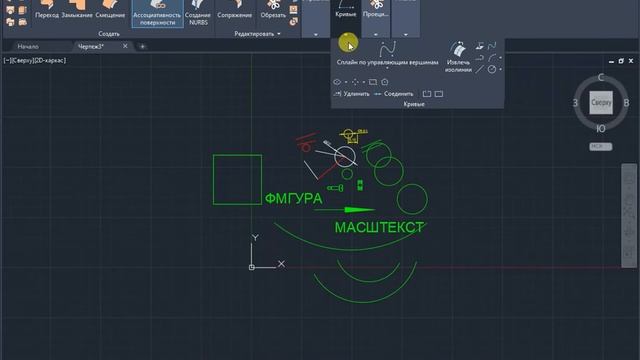The width and height of the screenshot is (640, 360).
Task: Select the Обрезать trim tool
Action: click(273, 10)
